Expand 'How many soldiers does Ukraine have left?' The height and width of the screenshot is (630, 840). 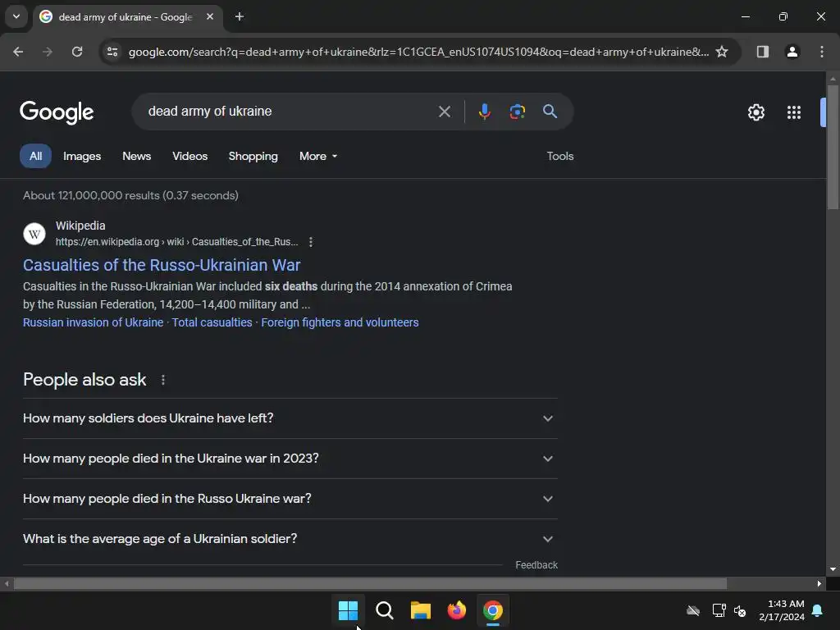[x=290, y=418]
